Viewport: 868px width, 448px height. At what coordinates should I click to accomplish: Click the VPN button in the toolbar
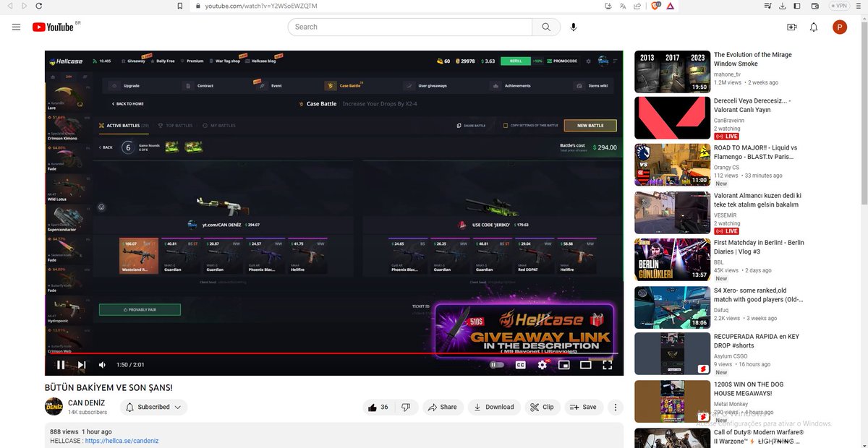tap(839, 6)
